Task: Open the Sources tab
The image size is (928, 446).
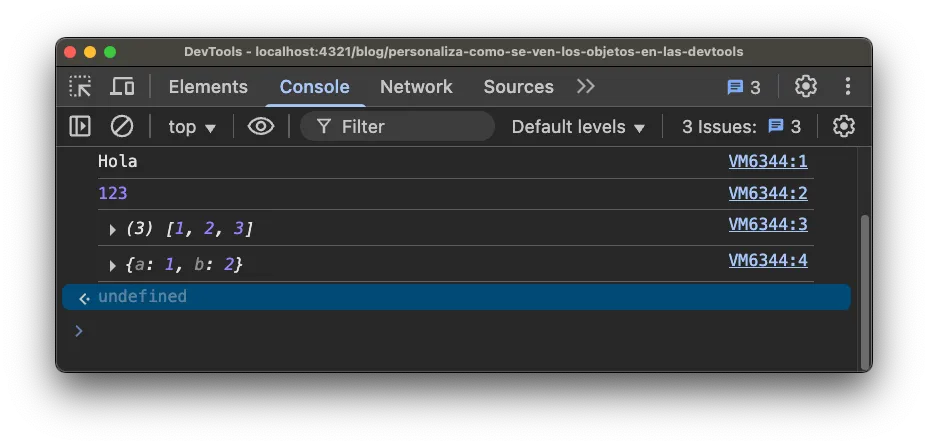Action: 518,87
